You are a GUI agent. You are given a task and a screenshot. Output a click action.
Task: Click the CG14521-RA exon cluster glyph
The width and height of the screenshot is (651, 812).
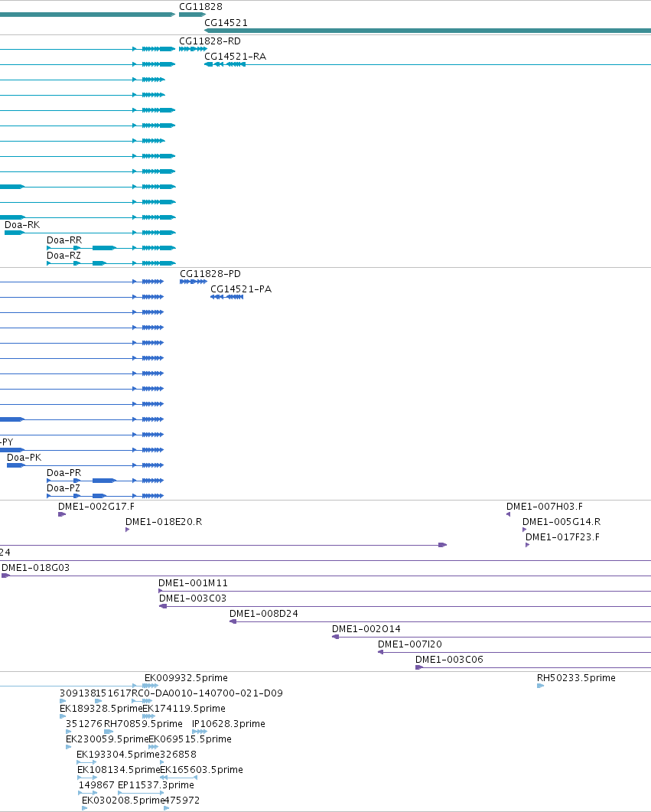pos(225,64)
